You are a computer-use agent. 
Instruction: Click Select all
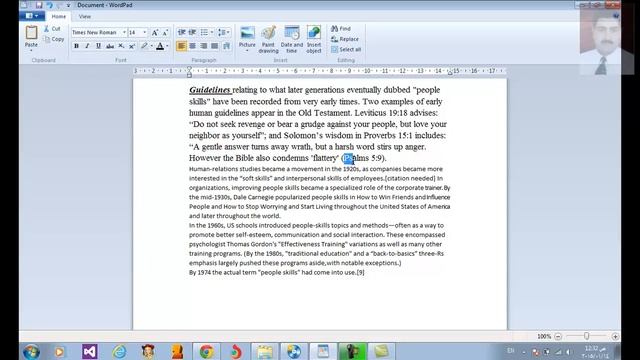click(x=346, y=49)
